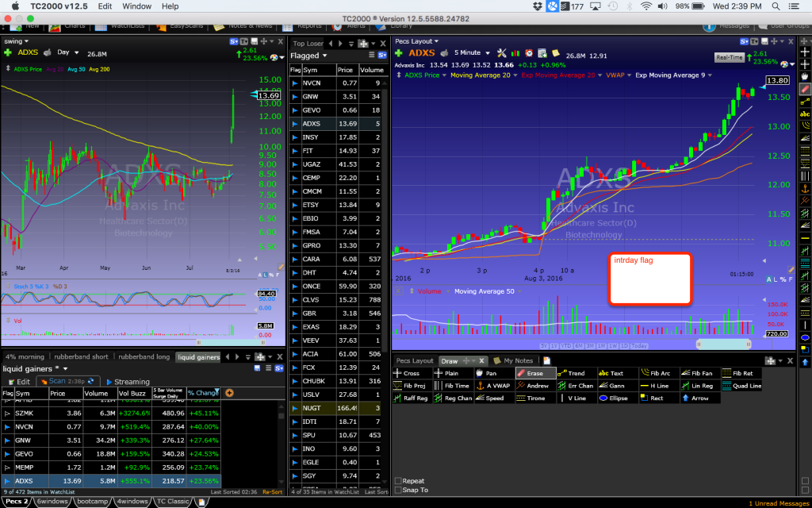Screen dimensions: 812x508
Task: Toggle the flag on the ETSY row
Action: click(295, 205)
